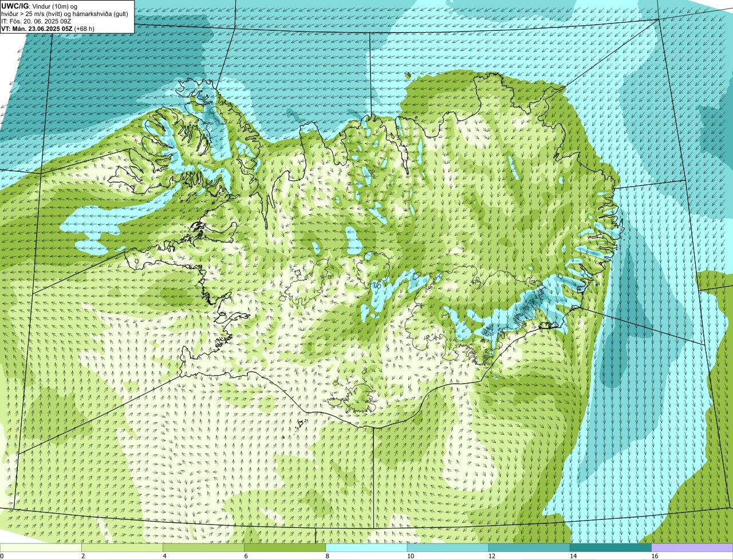Click the 0–2 m/s pale yellow legend swatch
The width and height of the screenshot is (733, 560).
pos(41,547)
